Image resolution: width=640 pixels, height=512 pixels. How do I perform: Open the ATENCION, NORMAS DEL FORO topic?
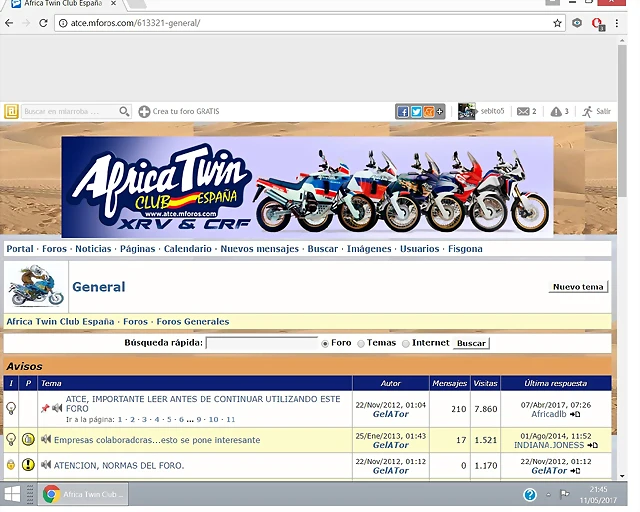119,465
